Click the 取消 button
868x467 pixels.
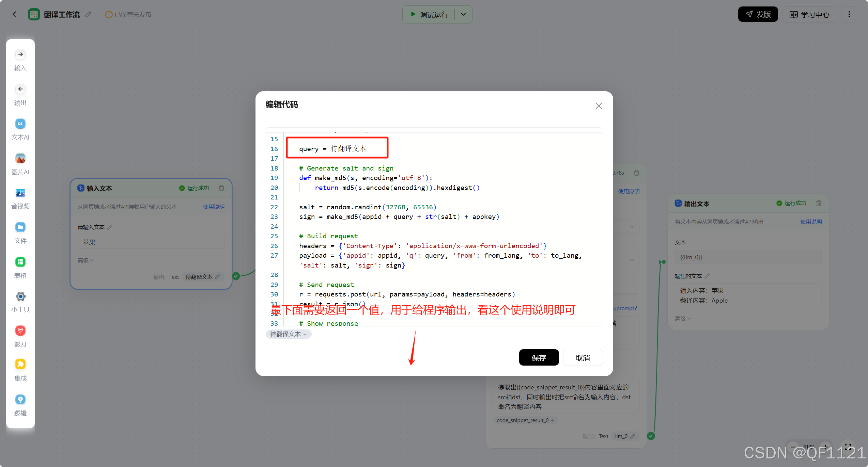click(583, 357)
